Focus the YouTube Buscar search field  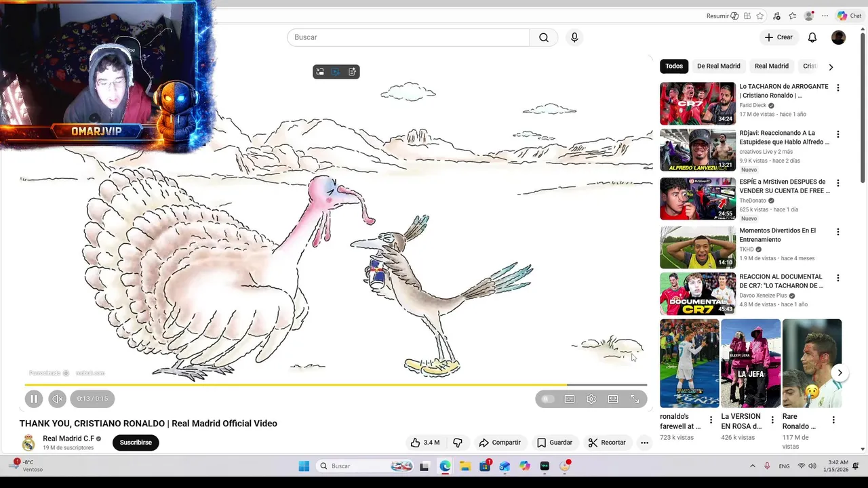(x=408, y=37)
